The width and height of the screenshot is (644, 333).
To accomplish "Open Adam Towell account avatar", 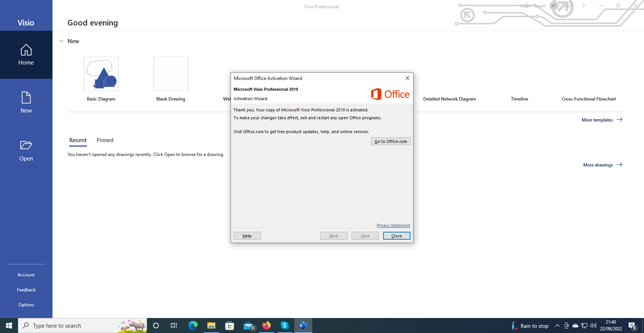I will (554, 6).
